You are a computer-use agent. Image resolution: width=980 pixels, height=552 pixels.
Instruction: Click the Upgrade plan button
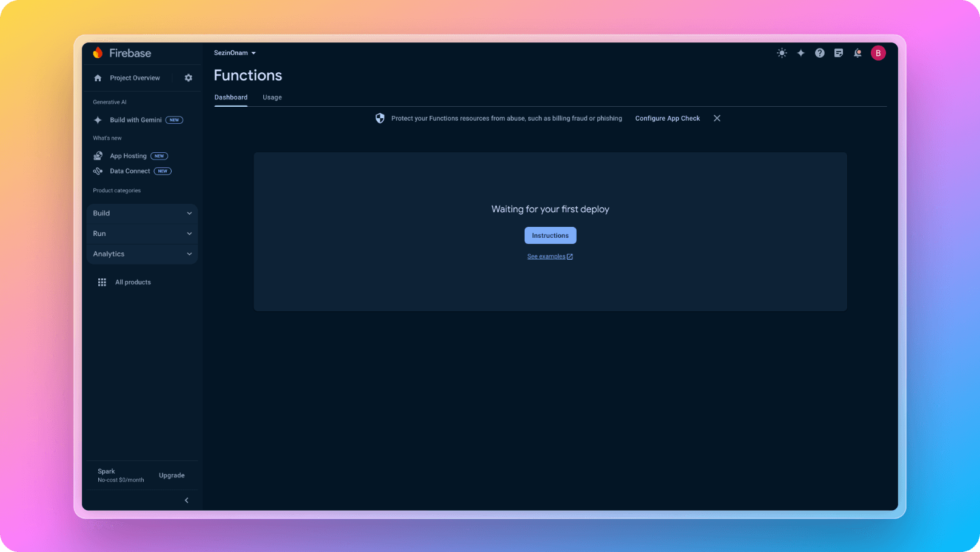172,476
